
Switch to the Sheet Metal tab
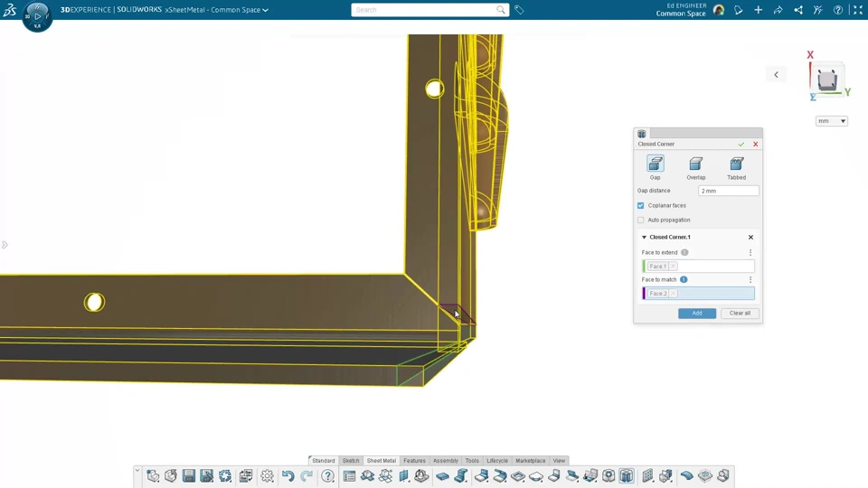coord(382,460)
